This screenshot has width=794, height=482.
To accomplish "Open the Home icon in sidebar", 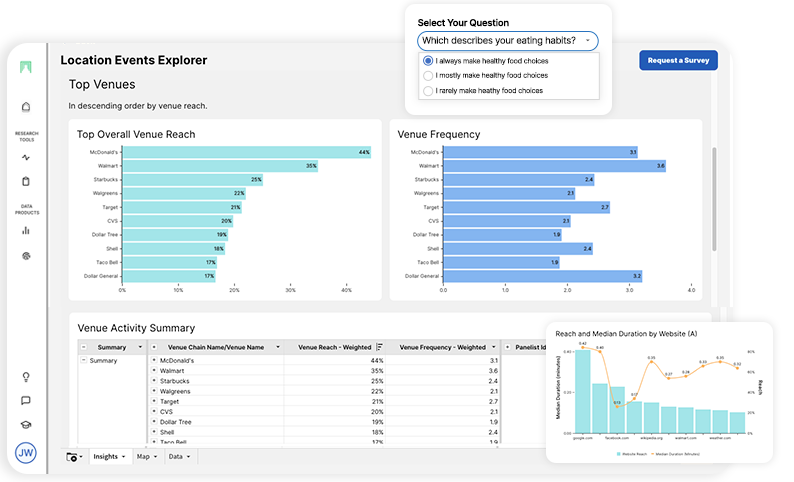I will click(26, 106).
